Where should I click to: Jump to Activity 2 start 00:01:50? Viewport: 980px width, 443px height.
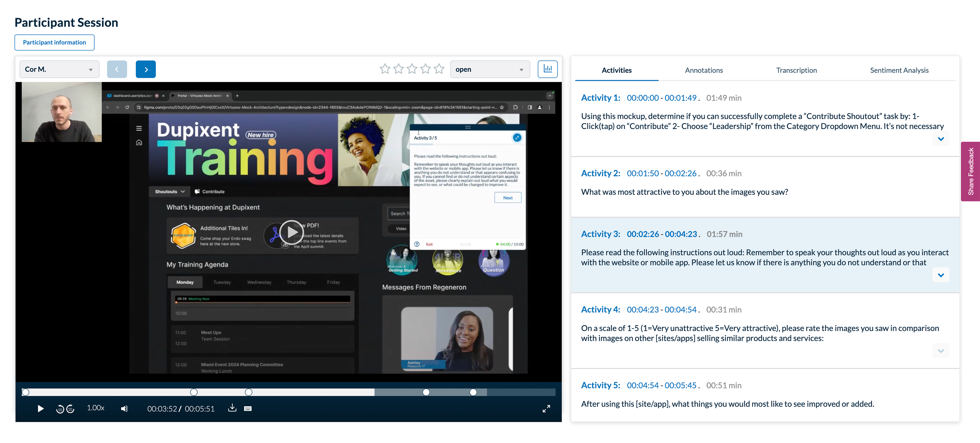(x=643, y=173)
